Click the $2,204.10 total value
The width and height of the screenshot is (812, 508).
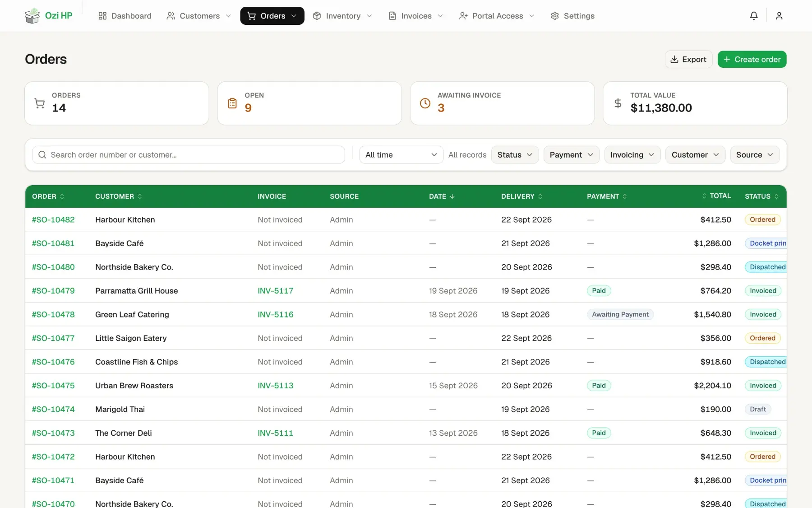[x=712, y=386]
